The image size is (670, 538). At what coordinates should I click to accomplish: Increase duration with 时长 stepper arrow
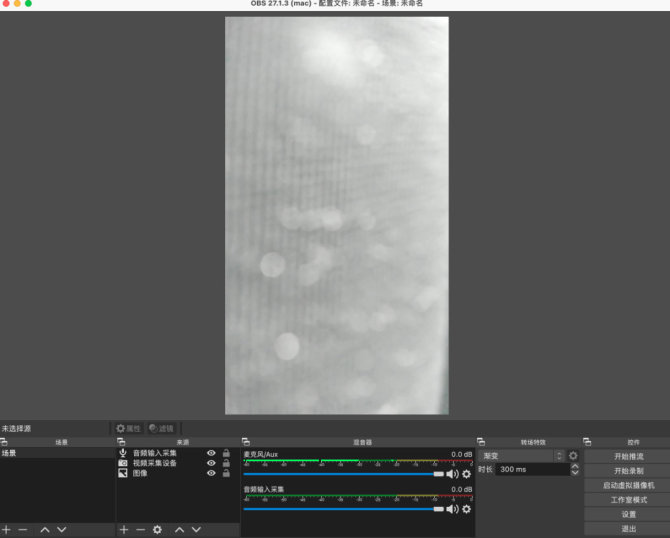pos(575,466)
